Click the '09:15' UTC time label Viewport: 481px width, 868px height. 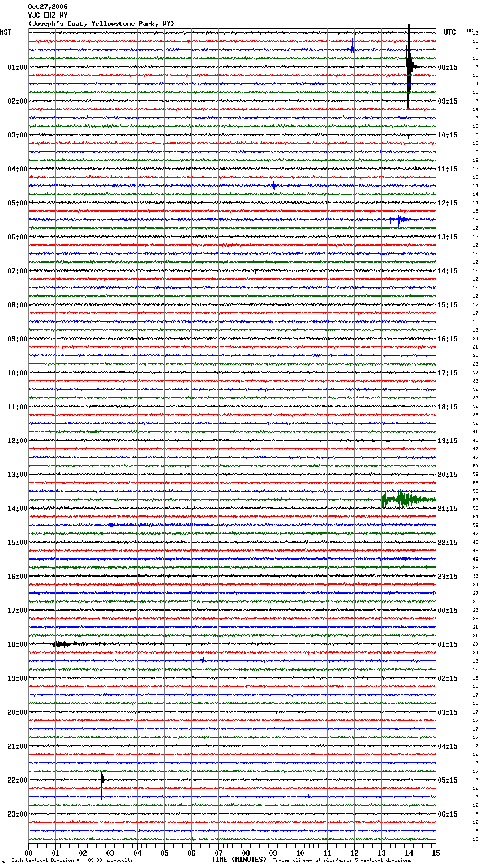tap(448, 101)
